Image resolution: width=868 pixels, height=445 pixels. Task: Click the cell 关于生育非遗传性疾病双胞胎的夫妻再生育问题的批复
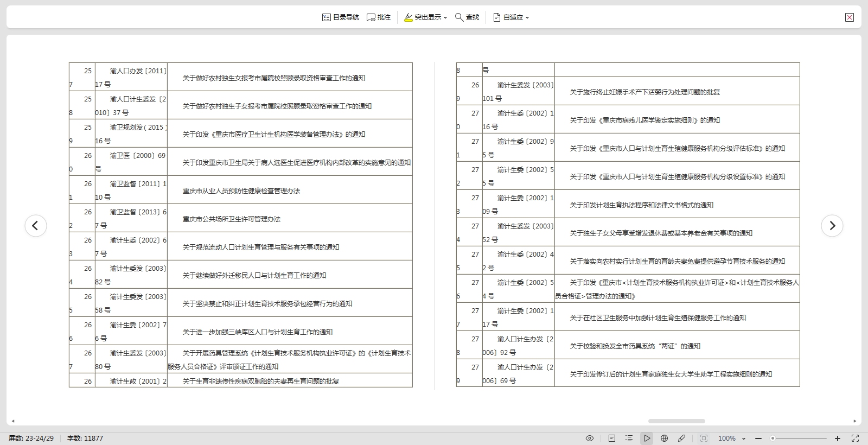tap(290, 380)
